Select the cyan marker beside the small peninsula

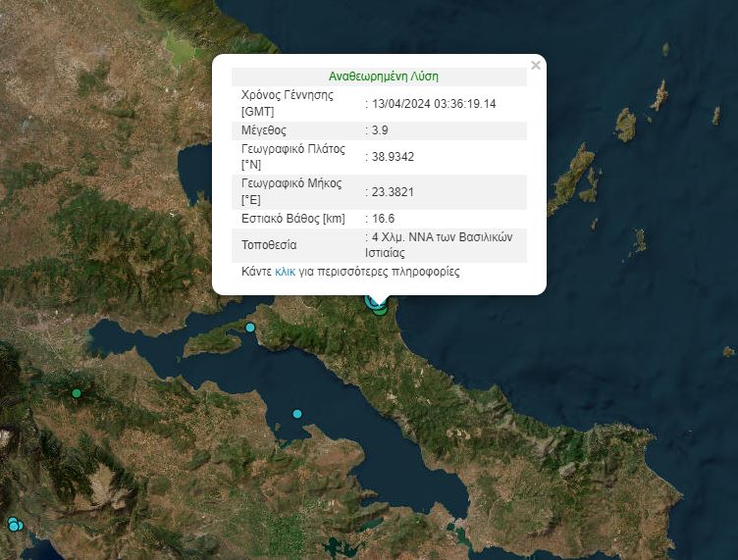250,328
